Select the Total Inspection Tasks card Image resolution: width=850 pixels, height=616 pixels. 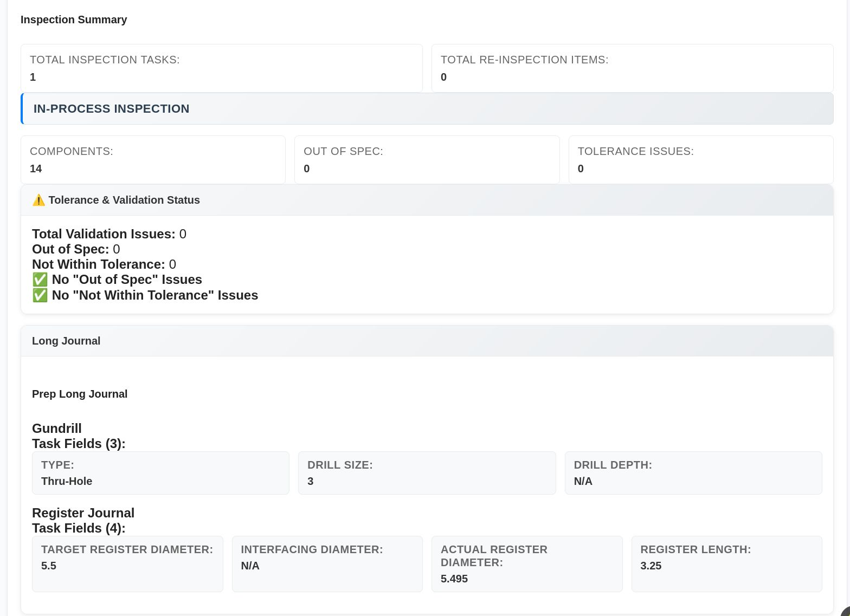click(x=221, y=68)
